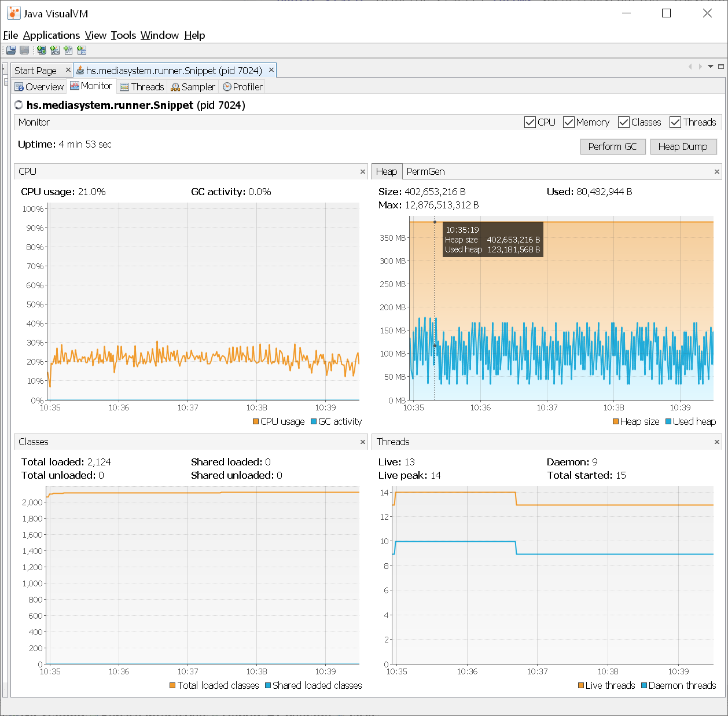Screen dimensions: 728x716
Task: Close the Start Page tab
Action: (68, 69)
